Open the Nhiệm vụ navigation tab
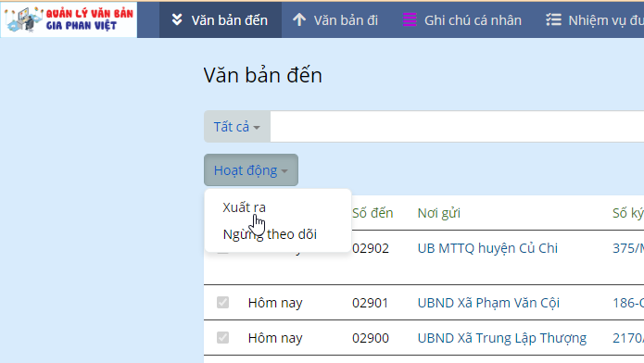This screenshot has width=644, height=363. pos(595,19)
